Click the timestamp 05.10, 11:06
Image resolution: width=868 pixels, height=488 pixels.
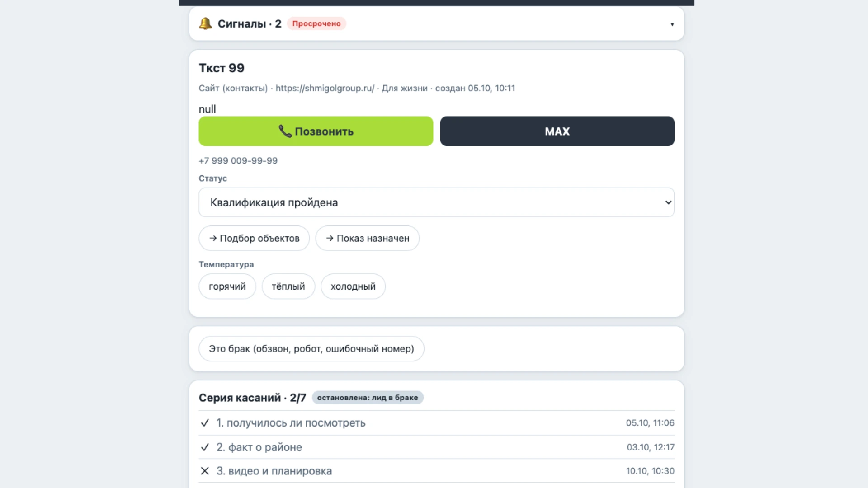tap(650, 423)
